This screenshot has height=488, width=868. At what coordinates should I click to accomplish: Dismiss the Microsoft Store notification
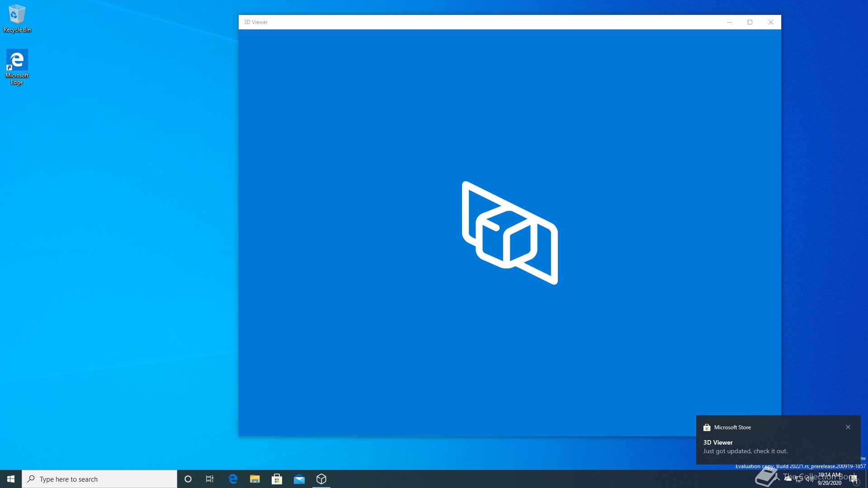[x=848, y=427]
